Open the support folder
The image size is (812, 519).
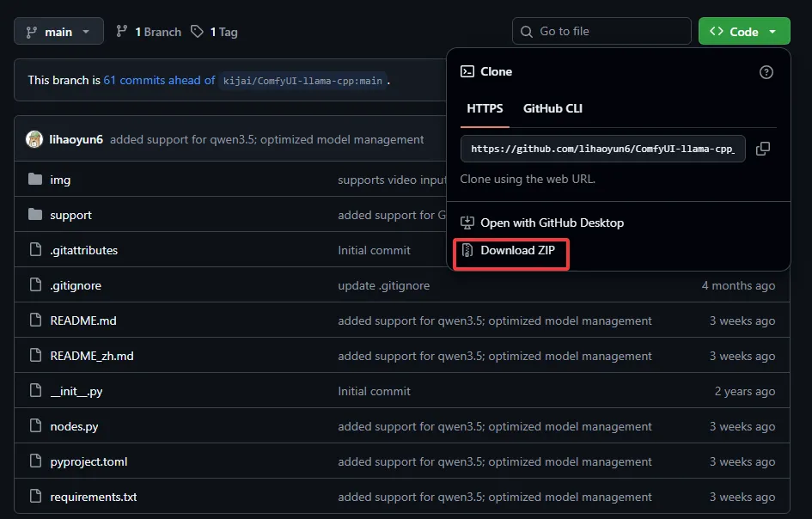(x=71, y=215)
